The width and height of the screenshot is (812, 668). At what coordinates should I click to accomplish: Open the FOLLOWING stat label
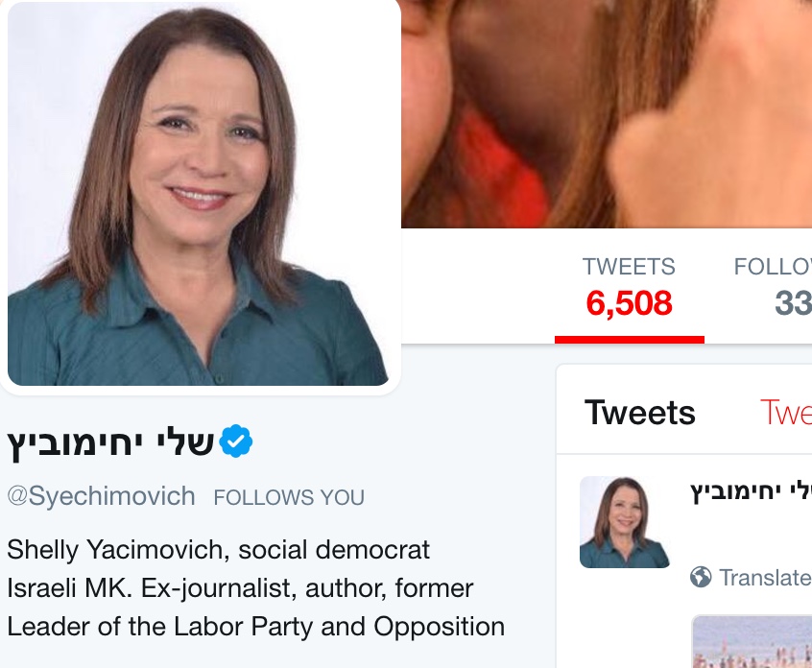point(773,267)
